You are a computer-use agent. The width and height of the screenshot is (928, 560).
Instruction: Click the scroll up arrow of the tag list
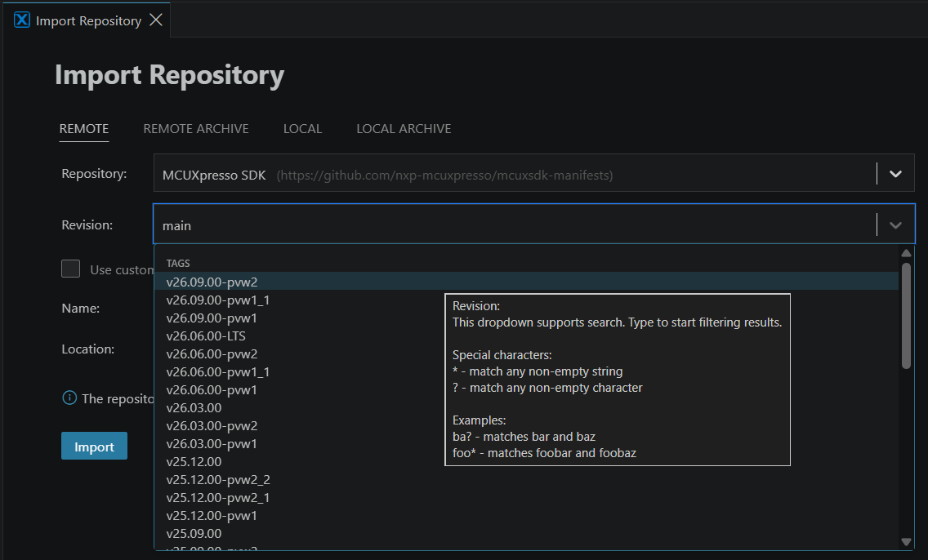pos(906,253)
